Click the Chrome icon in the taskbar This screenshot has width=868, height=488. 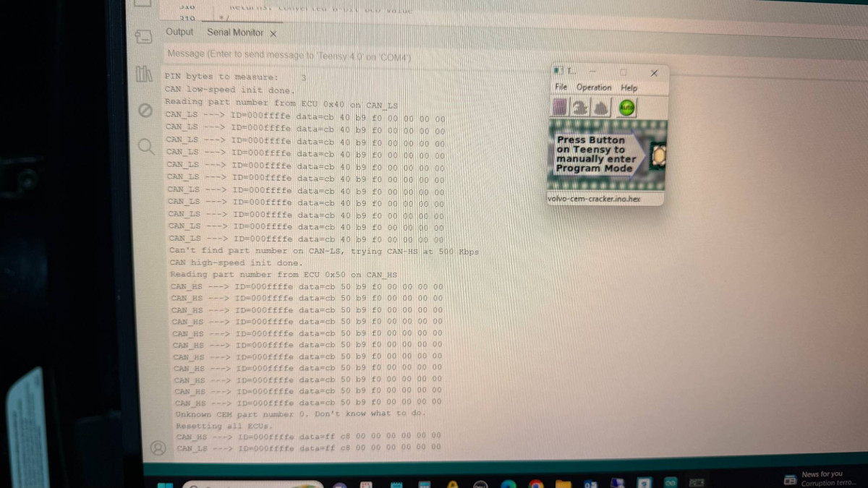tap(535, 483)
